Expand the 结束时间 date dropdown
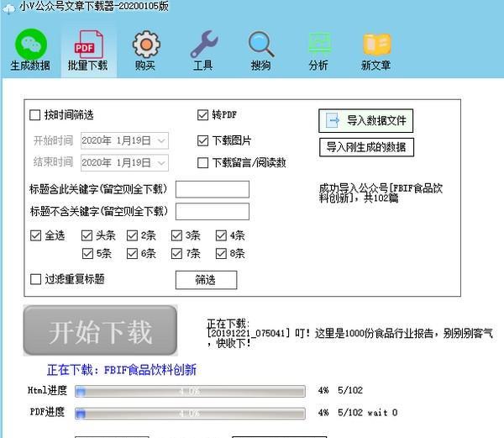 click(161, 163)
